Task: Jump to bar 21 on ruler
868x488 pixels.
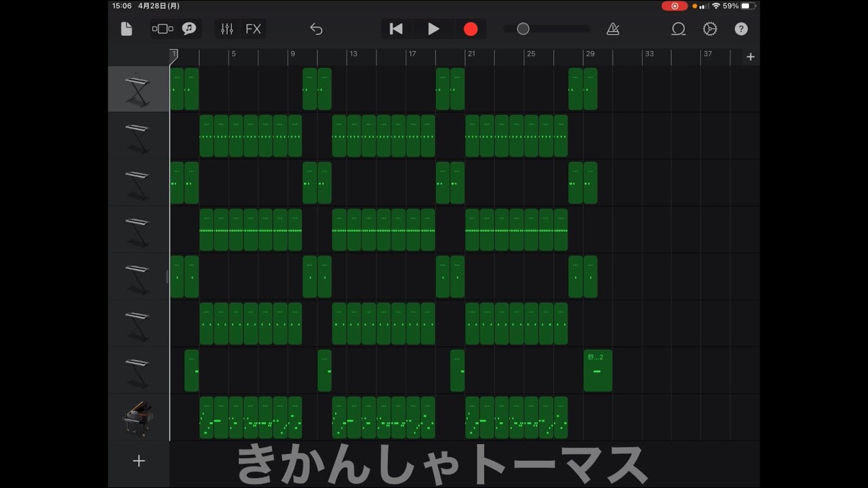Action: pos(471,54)
